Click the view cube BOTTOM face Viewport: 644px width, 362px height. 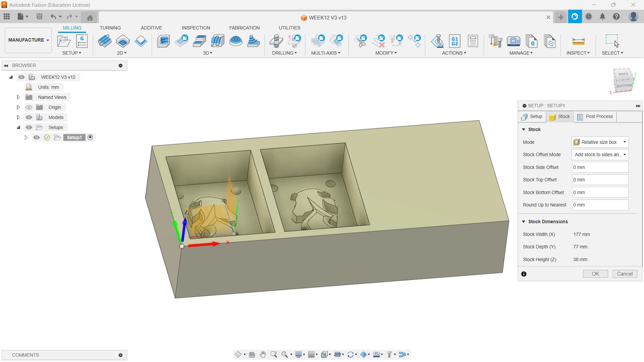point(624,85)
